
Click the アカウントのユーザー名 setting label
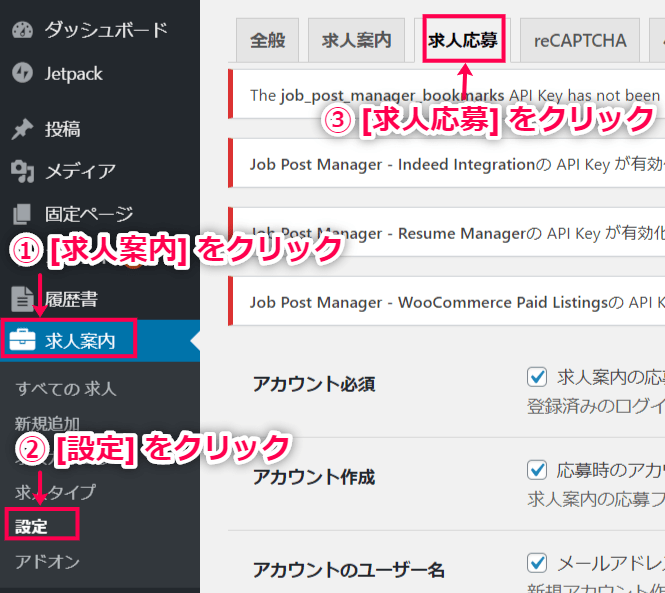pyautogui.click(x=349, y=570)
